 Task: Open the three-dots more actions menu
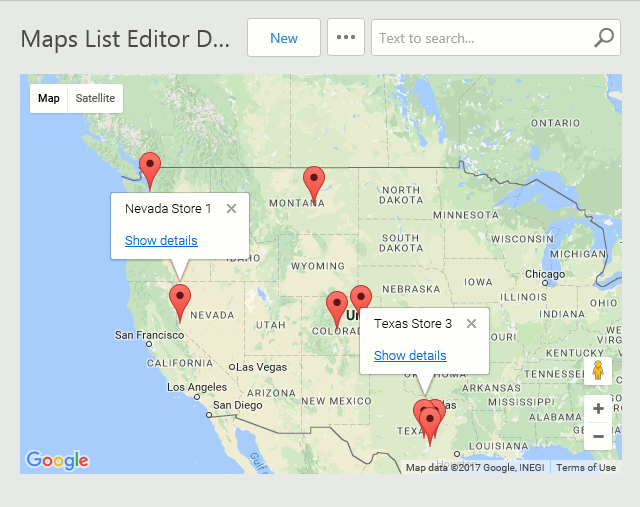point(346,38)
